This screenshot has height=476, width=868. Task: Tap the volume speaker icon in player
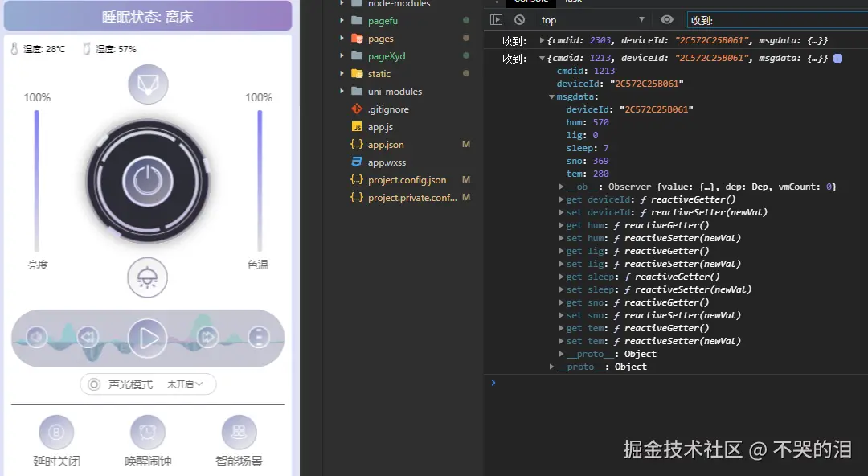coord(36,337)
